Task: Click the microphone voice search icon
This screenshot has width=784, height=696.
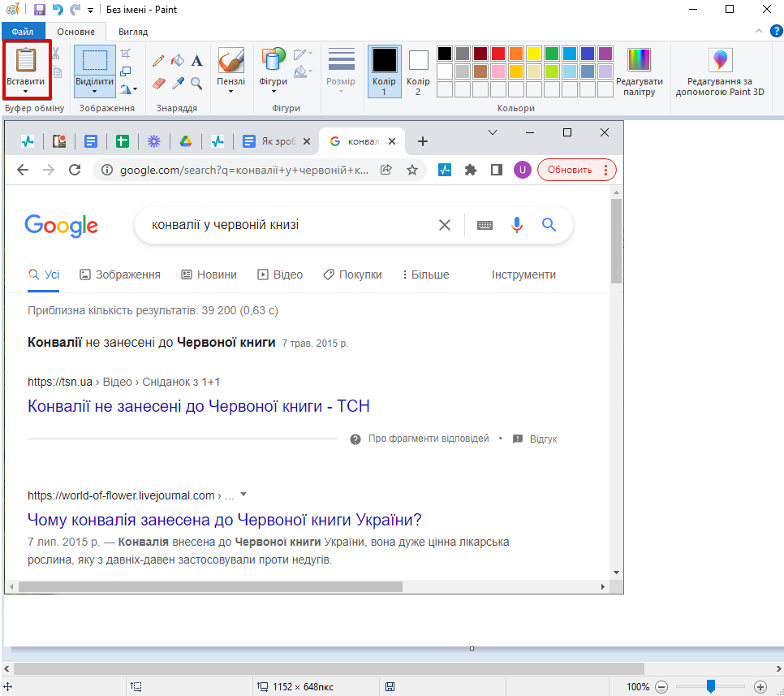Action: click(x=516, y=225)
